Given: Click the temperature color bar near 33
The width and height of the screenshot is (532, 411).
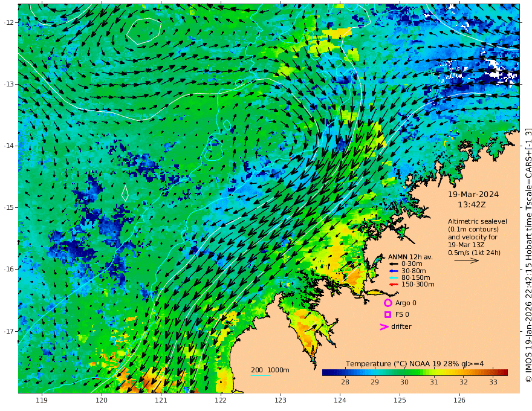Looking at the screenshot, I should pos(493,372).
